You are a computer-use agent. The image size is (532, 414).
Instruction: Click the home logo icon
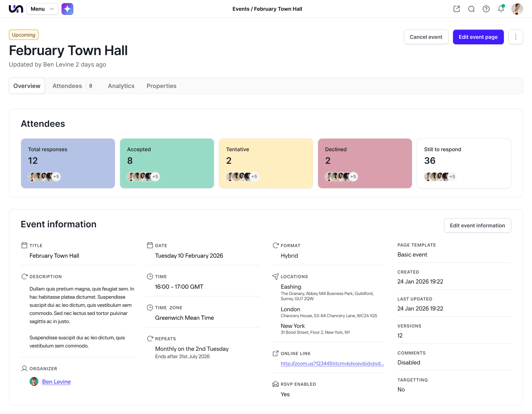tap(16, 9)
